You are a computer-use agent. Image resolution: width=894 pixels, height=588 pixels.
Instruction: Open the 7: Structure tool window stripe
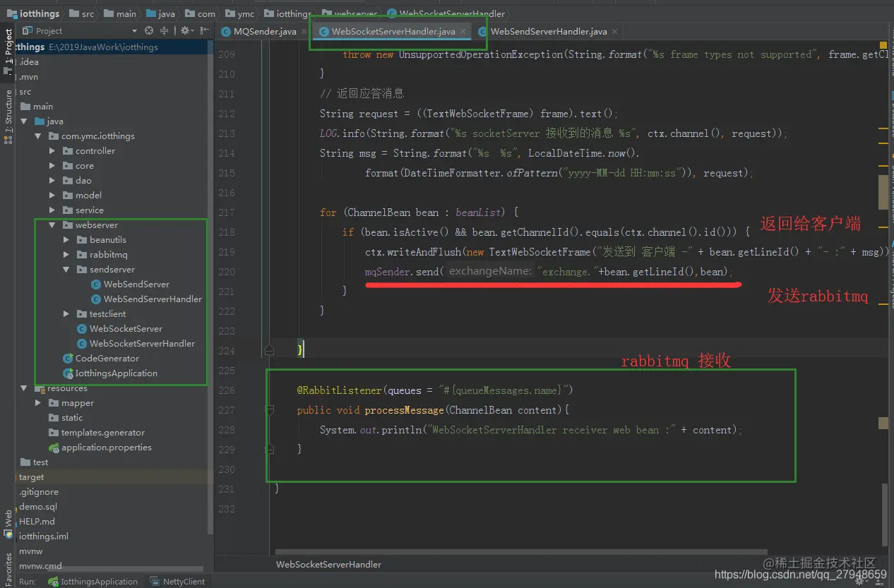[x=8, y=116]
